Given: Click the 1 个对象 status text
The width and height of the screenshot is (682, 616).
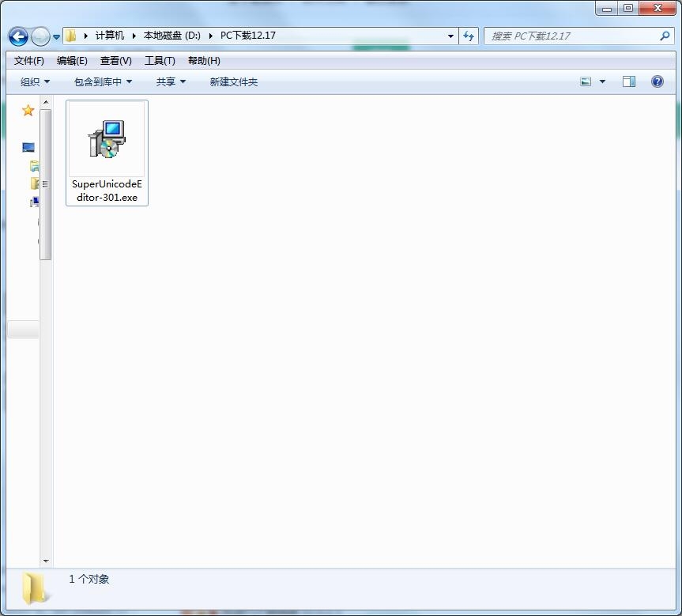Looking at the screenshot, I should coord(89,579).
